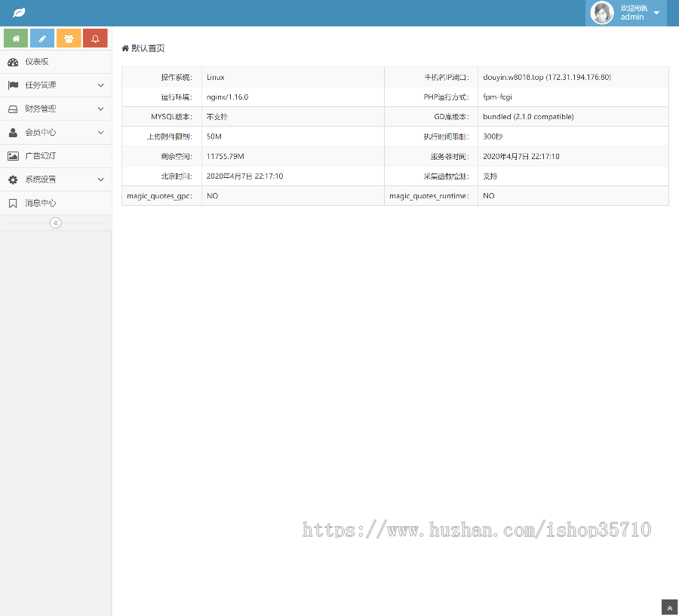Click the magic_quotes_runtime label
679x616 pixels.
tap(429, 196)
